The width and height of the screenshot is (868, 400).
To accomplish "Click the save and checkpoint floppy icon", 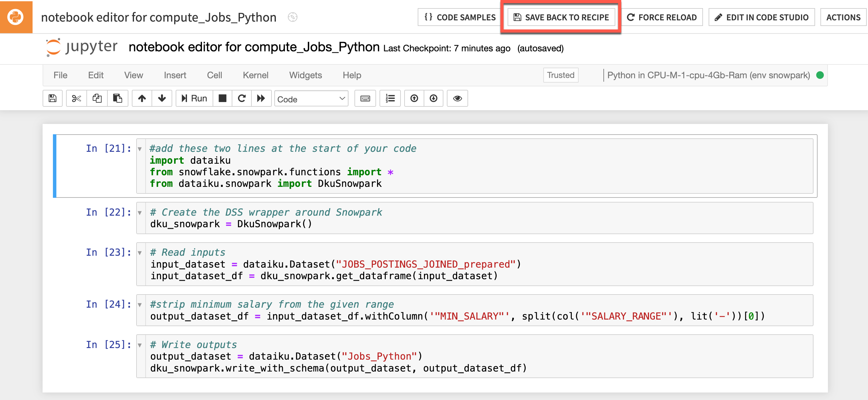I will [x=53, y=98].
